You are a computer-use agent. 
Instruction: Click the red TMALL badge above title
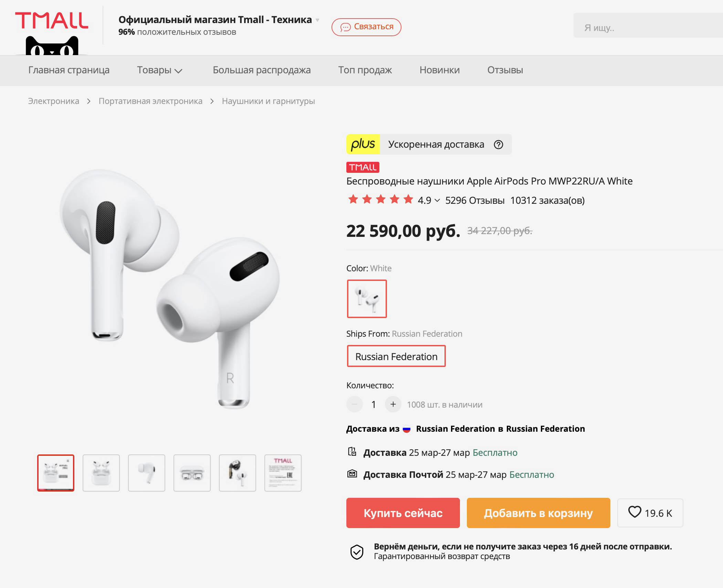coord(363,167)
